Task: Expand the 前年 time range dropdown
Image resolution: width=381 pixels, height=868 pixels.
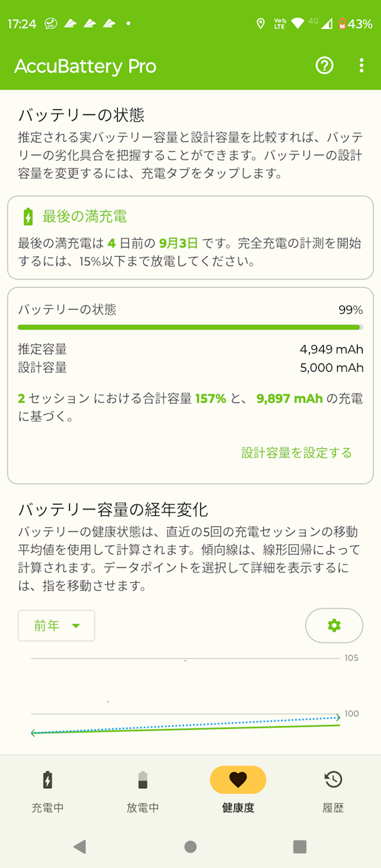Action: (x=56, y=625)
